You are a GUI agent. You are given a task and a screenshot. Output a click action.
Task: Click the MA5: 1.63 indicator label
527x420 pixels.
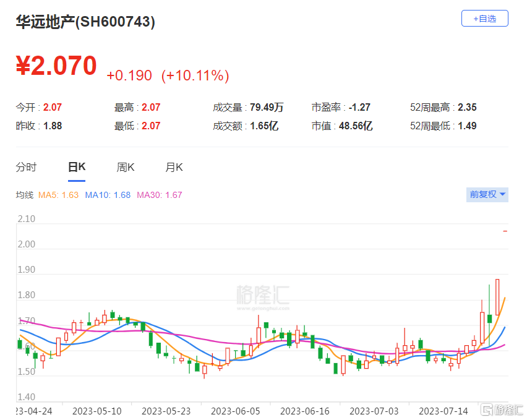tap(58, 195)
